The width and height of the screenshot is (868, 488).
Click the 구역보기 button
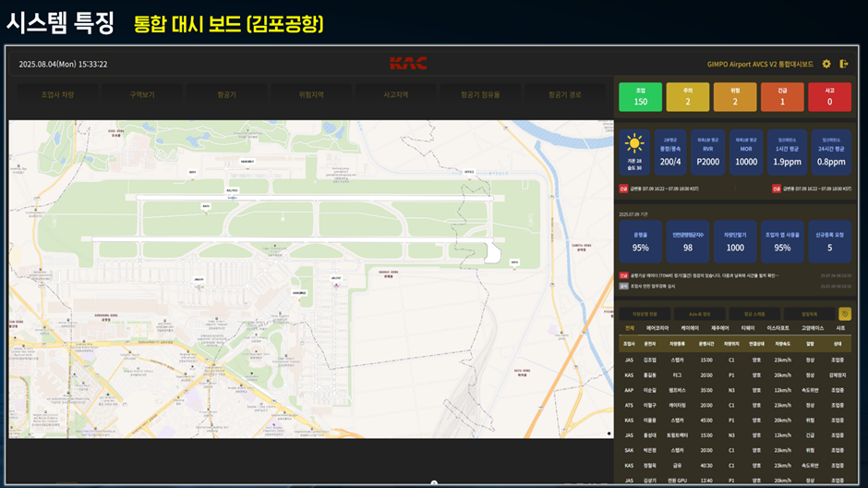[x=142, y=94]
